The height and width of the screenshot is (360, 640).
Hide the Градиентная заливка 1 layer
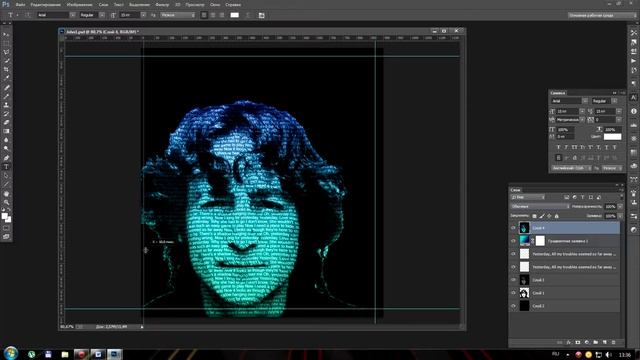[x=513, y=241]
